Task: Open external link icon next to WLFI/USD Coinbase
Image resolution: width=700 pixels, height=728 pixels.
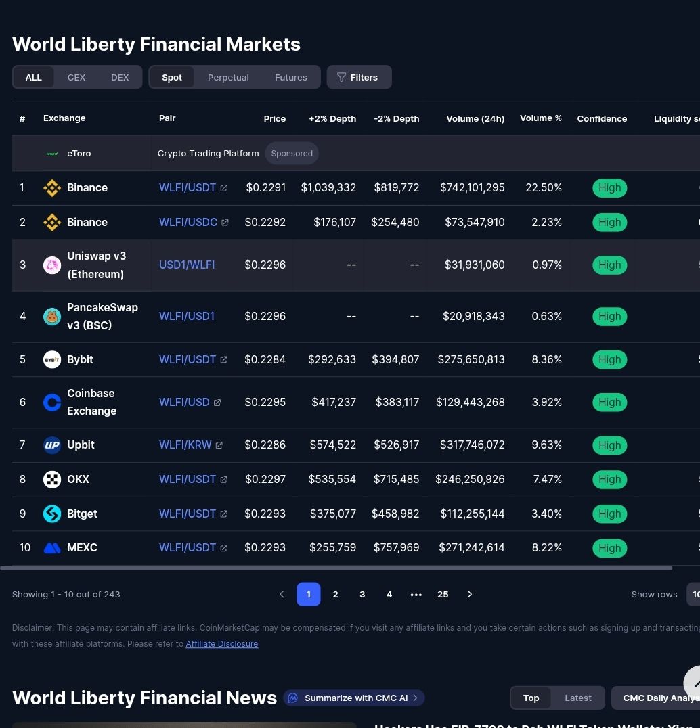Action: point(217,403)
